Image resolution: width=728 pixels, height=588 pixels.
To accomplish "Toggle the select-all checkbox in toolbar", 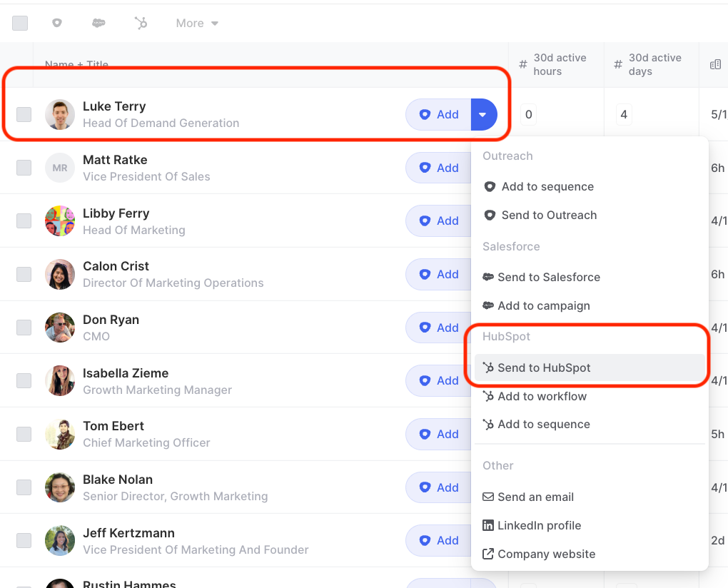I will (20, 24).
